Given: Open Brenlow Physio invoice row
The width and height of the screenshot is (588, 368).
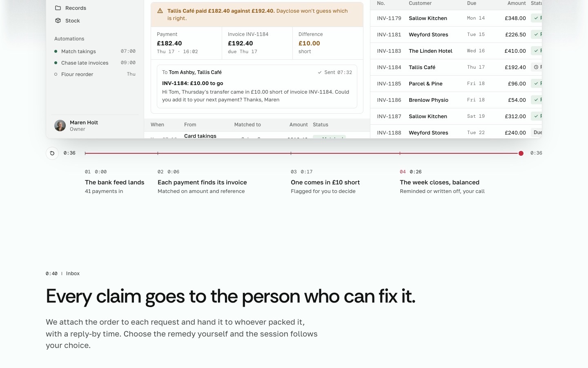Looking at the screenshot, I should [x=456, y=100].
